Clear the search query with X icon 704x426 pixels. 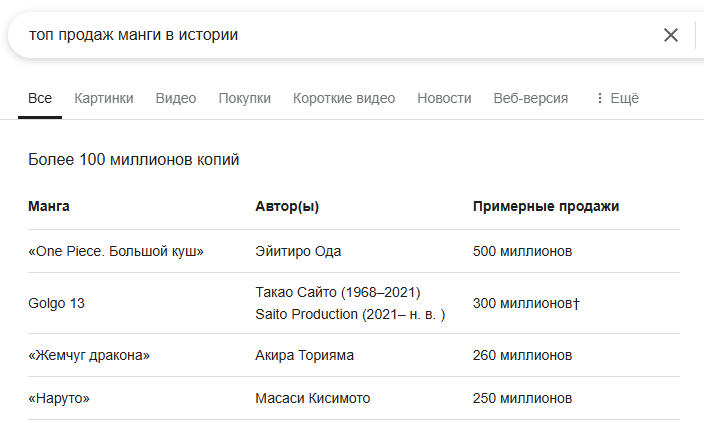click(670, 35)
